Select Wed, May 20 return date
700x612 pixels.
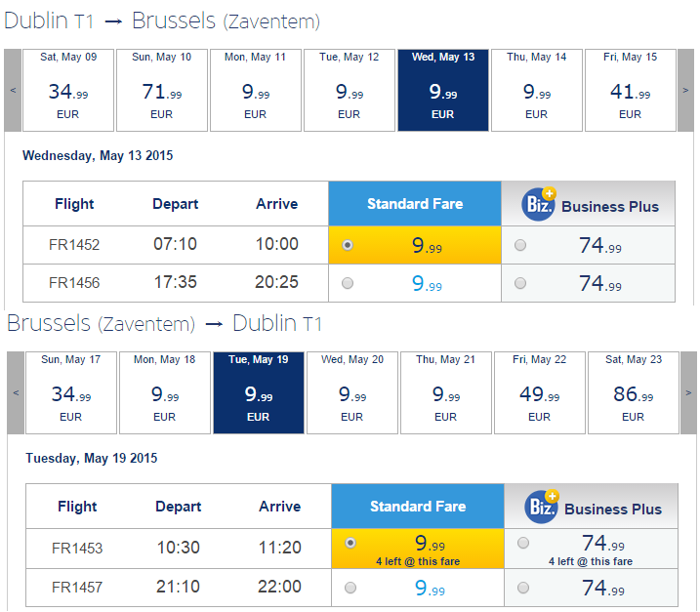[x=352, y=392]
